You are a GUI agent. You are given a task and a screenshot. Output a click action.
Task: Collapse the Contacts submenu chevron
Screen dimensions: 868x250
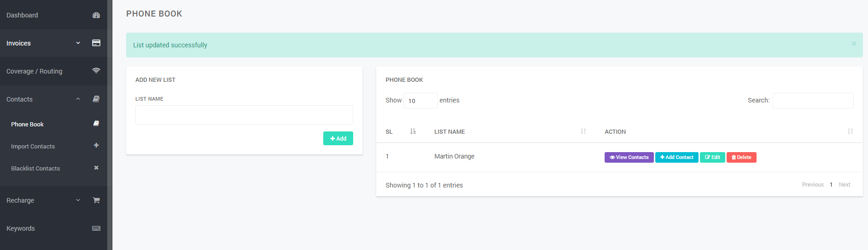78,99
